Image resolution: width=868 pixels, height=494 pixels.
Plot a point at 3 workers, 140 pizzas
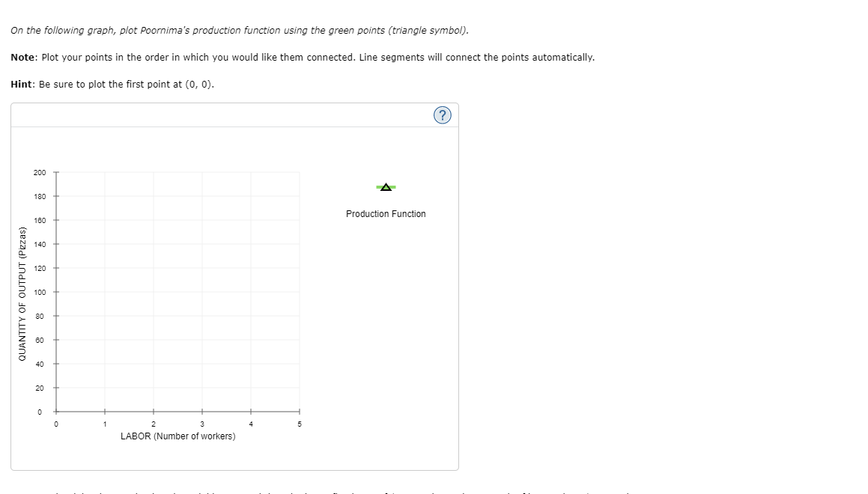(x=202, y=243)
